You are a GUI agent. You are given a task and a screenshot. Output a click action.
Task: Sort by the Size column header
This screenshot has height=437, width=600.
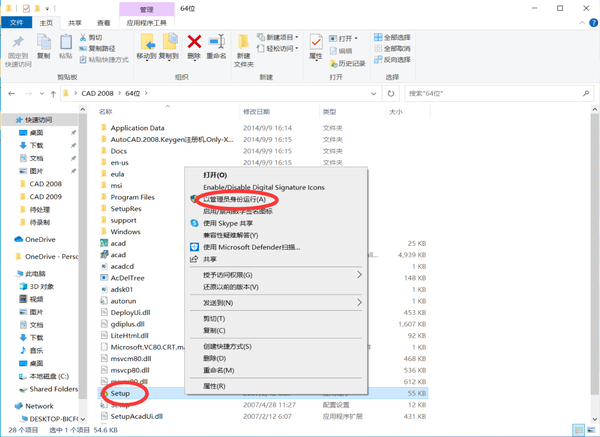click(396, 112)
